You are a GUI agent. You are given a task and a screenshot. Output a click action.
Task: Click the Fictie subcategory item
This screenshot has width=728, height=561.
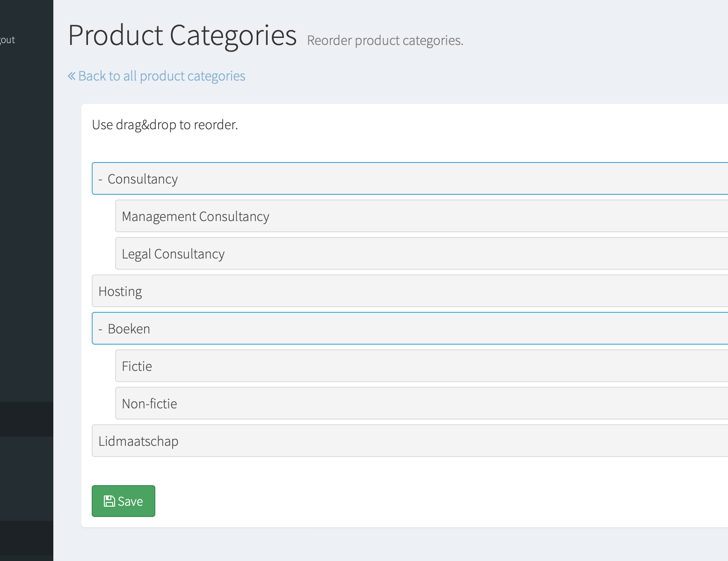(x=137, y=366)
